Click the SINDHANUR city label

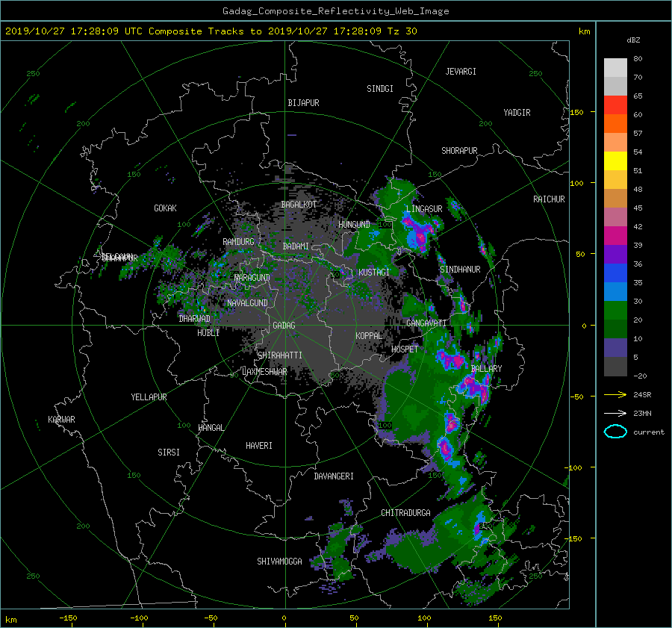point(460,270)
